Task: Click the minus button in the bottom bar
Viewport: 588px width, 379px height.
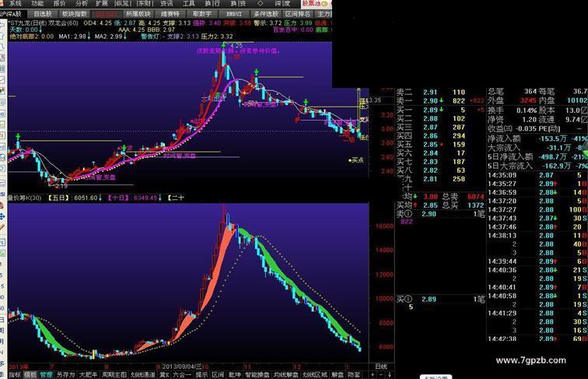Action: coord(381,374)
